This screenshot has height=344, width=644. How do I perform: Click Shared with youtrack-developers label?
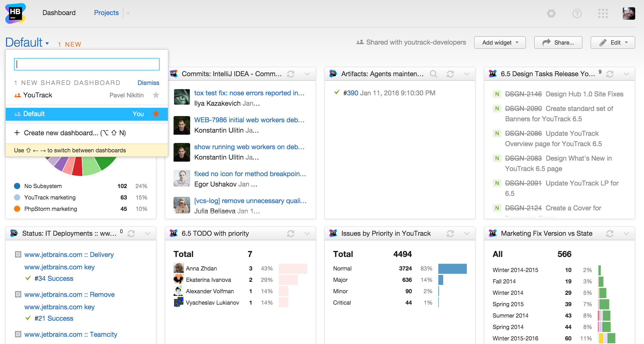411,42
